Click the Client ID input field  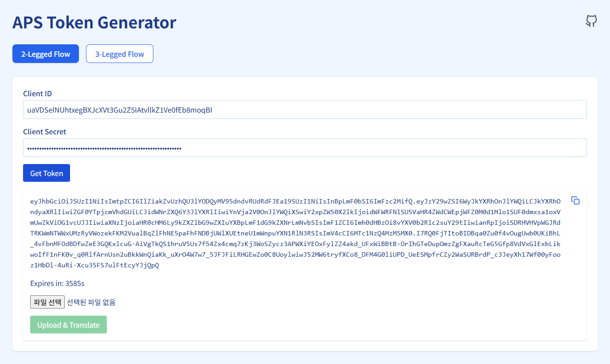(305, 110)
